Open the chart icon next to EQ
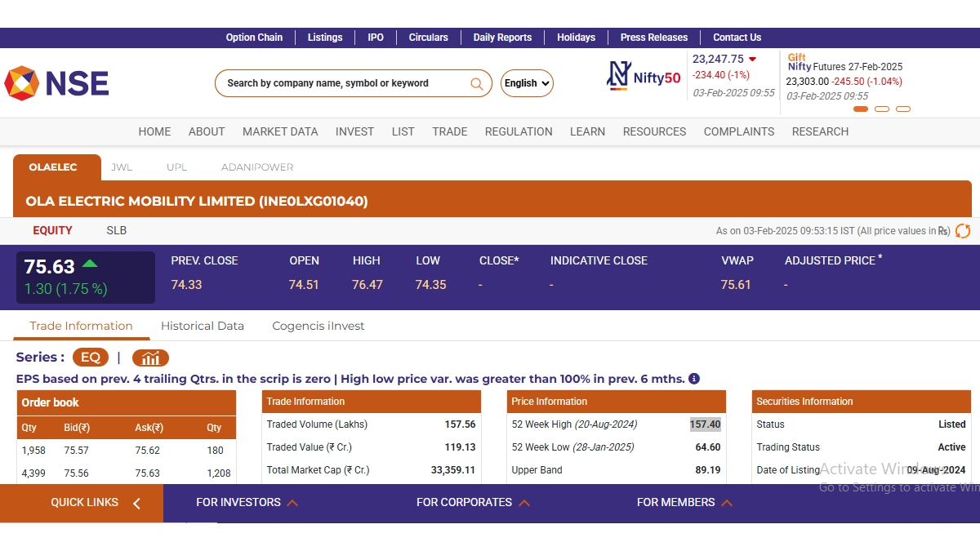 (x=150, y=358)
